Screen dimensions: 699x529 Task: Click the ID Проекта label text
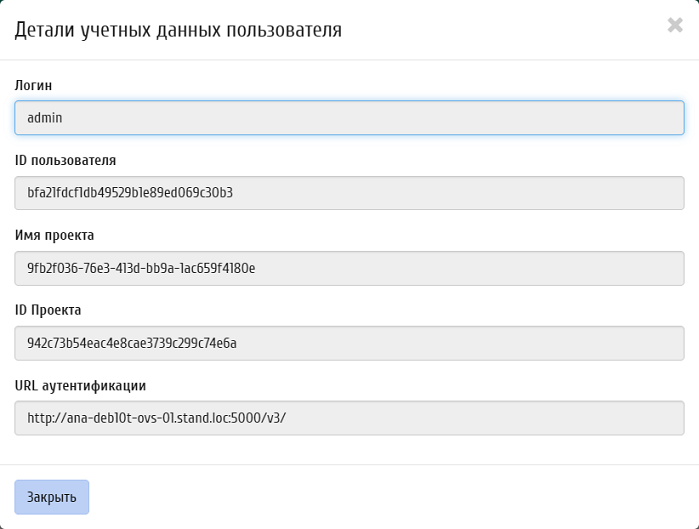tap(48, 310)
